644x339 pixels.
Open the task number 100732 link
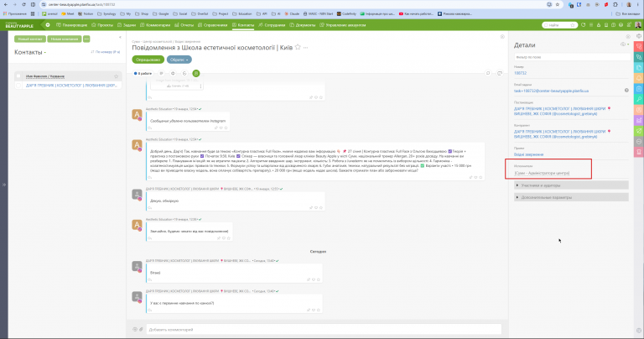[x=520, y=73]
